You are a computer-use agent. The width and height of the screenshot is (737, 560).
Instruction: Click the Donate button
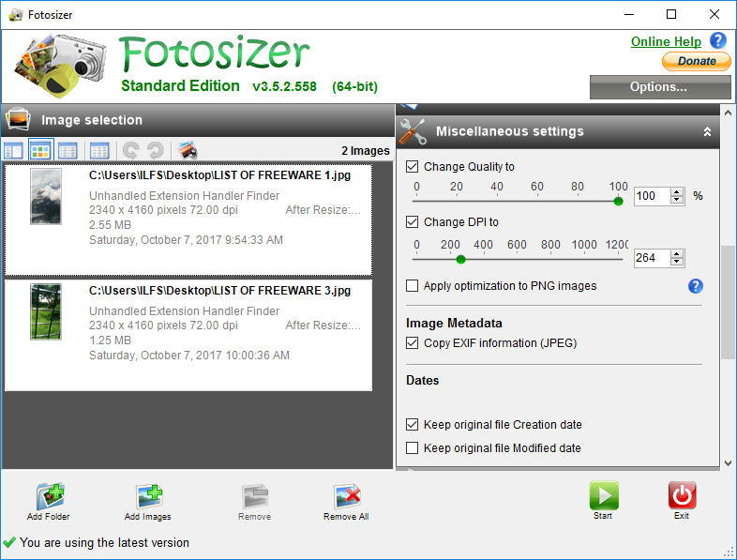697,61
